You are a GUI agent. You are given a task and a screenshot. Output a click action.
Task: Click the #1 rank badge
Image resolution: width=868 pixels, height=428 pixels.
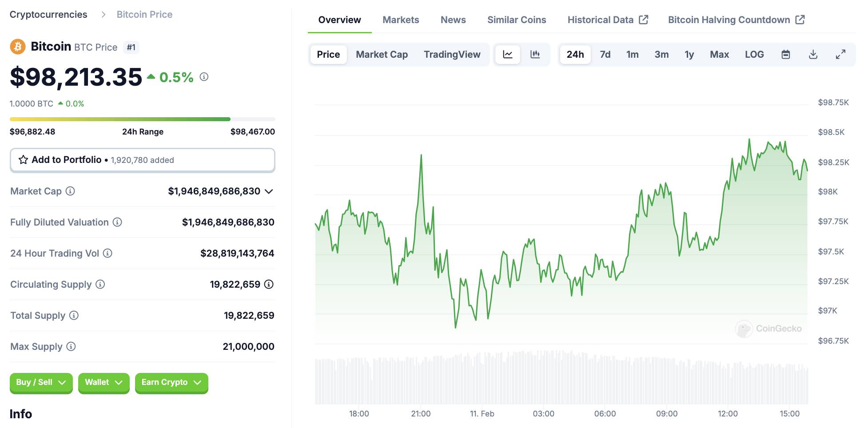click(131, 47)
